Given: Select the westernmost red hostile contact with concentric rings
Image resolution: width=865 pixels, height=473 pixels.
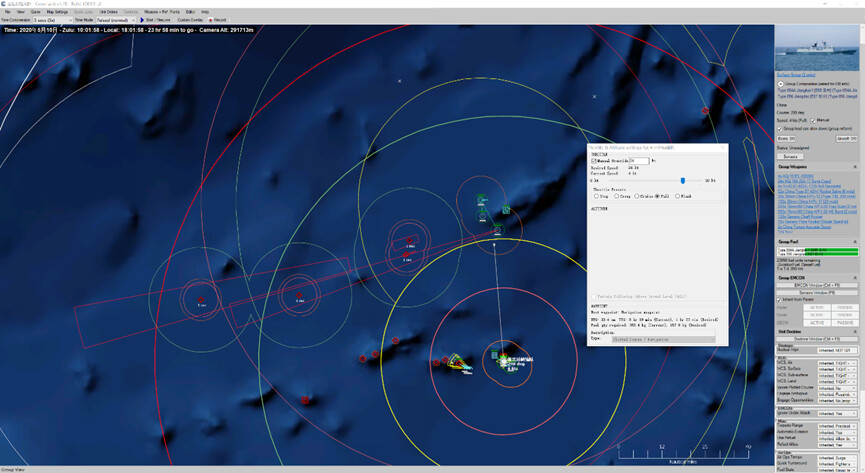Looking at the screenshot, I should coord(201,300).
